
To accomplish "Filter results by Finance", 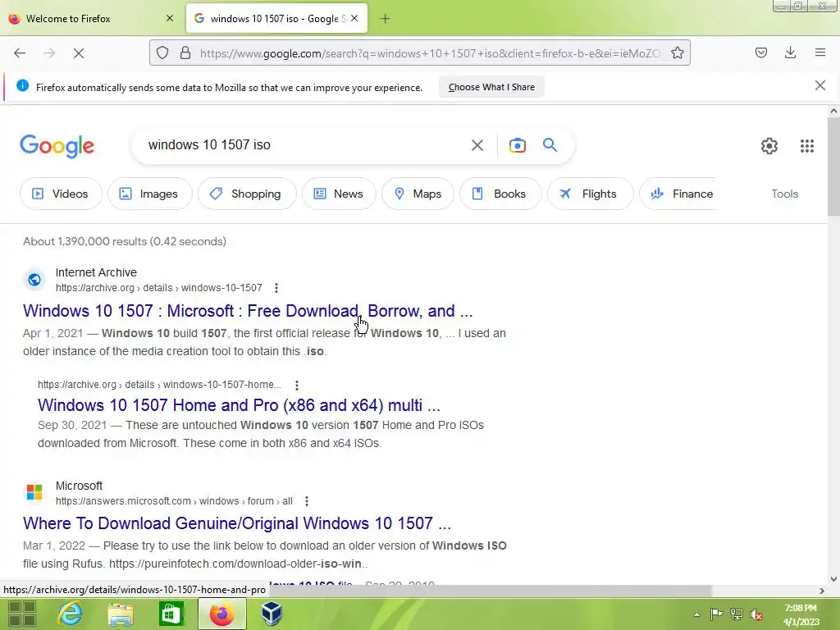I will [x=678, y=194].
